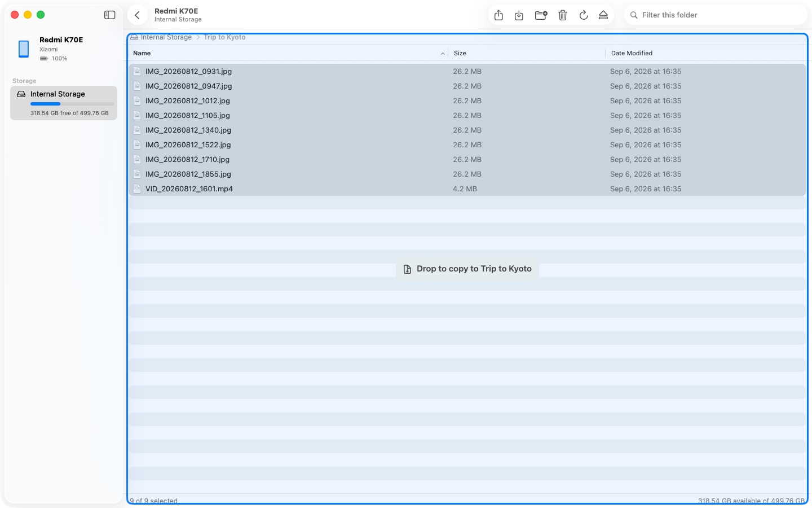Go back with the left chevron button
812x508 pixels.
click(137, 15)
